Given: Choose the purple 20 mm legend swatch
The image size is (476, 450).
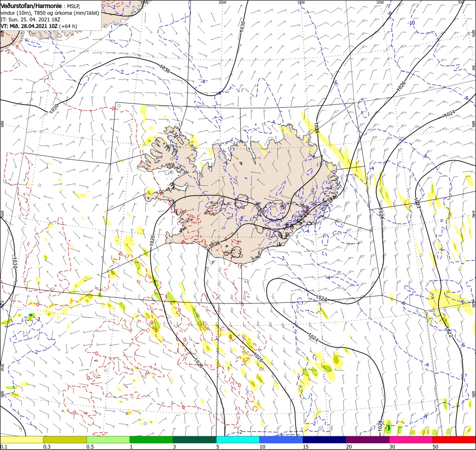Looking at the screenshot, I should click(x=367, y=440).
